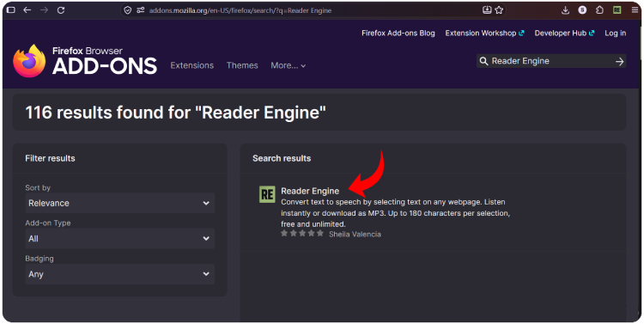
Task: Open the extensions puzzle icon
Action: point(599,10)
